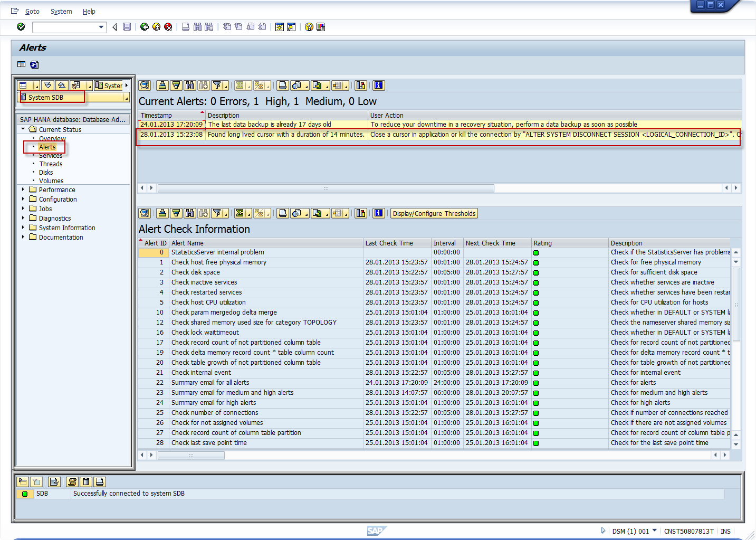This screenshot has width=756, height=540.
Task: Click the Create new session icon
Action: click(x=280, y=27)
